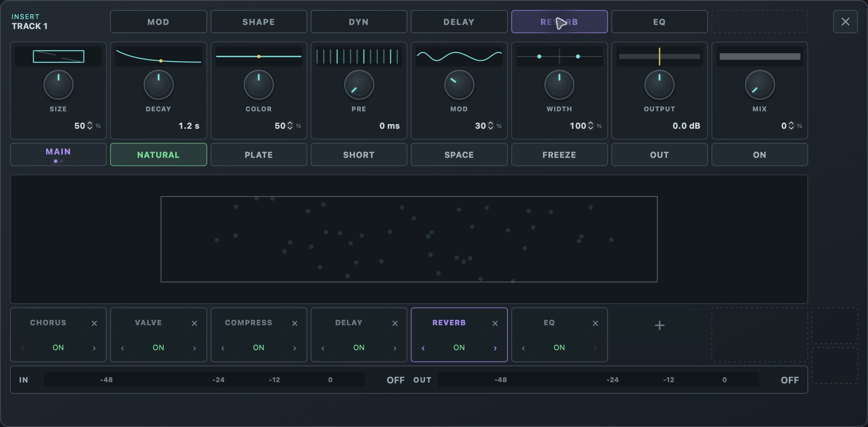Select the PLATE reverb mode

(259, 155)
